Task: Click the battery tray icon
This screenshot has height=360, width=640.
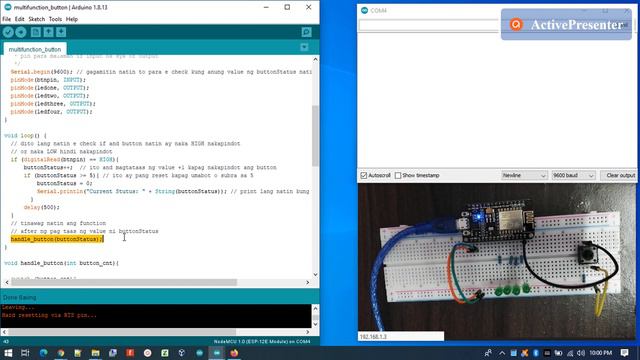Action: tap(558, 353)
